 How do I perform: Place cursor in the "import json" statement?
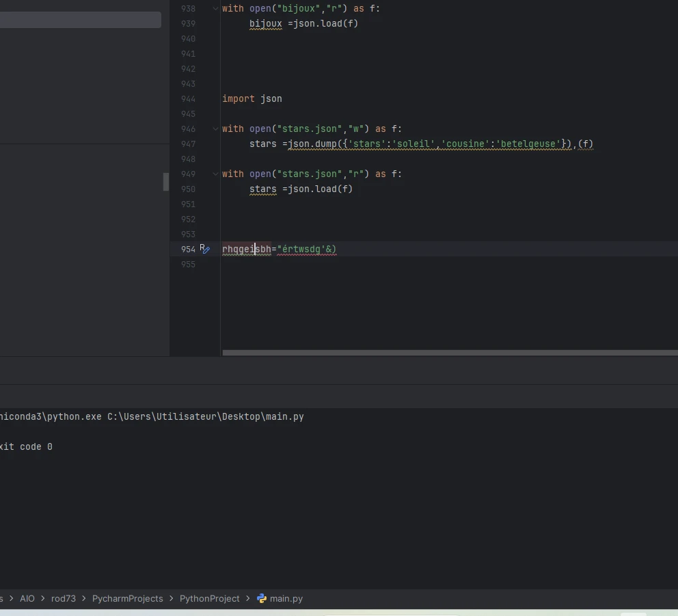pos(252,99)
